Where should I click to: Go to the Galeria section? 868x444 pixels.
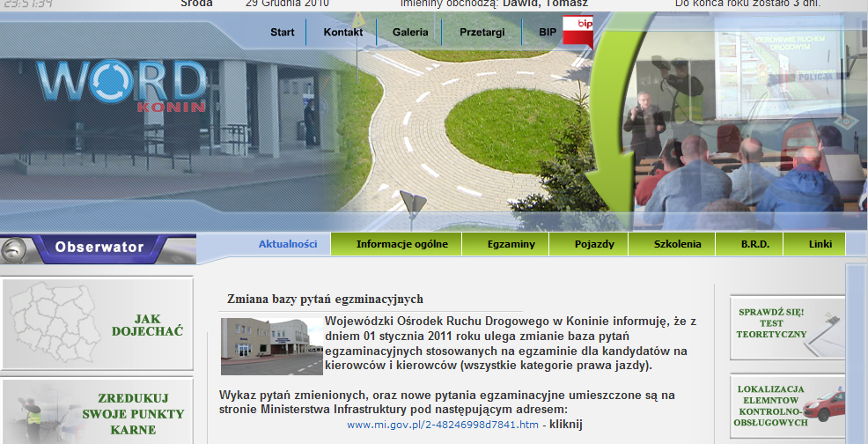(410, 32)
